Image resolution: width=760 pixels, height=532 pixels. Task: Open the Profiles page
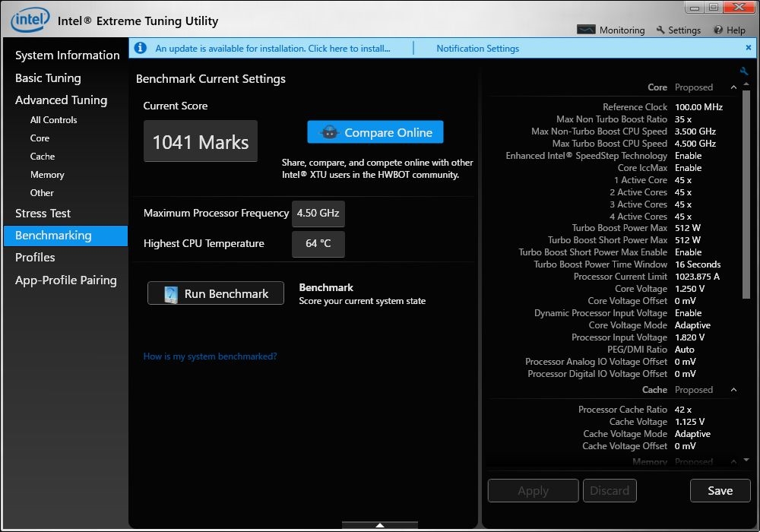click(x=35, y=258)
